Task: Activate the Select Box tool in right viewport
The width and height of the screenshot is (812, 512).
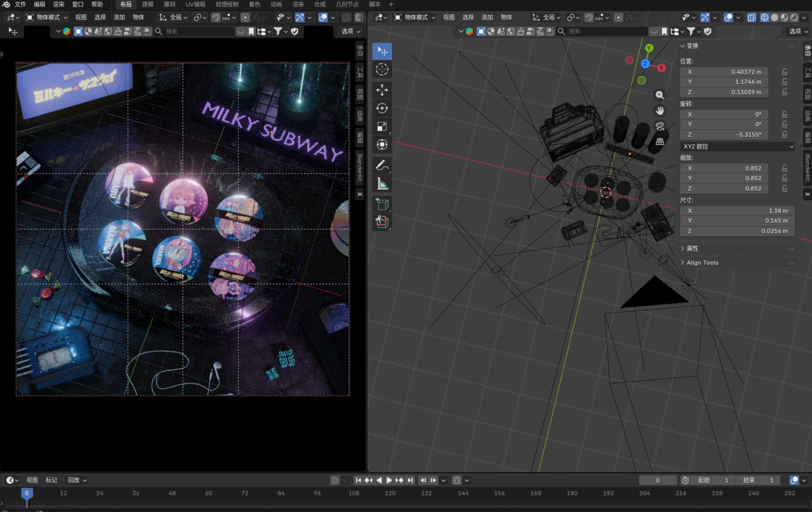Action: point(382,51)
